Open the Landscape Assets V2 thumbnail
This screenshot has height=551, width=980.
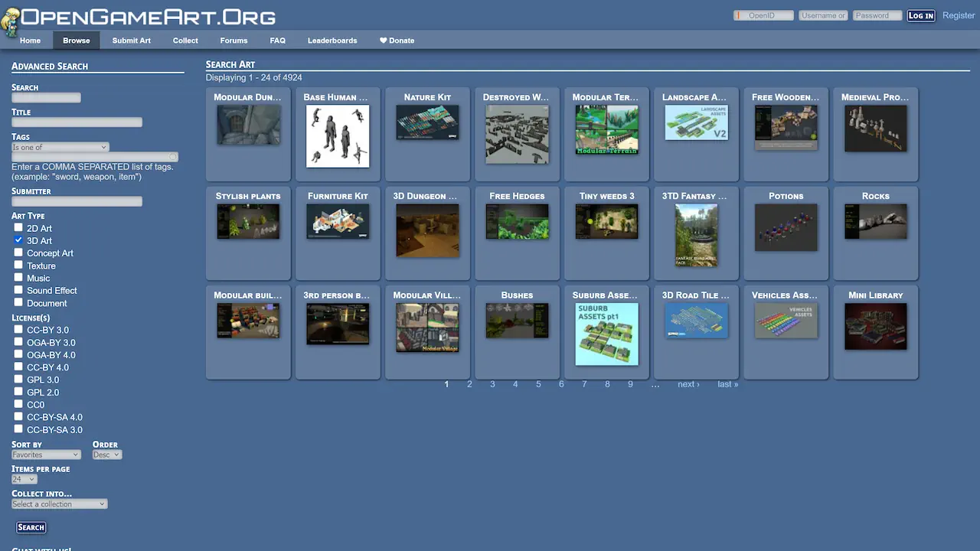point(696,122)
